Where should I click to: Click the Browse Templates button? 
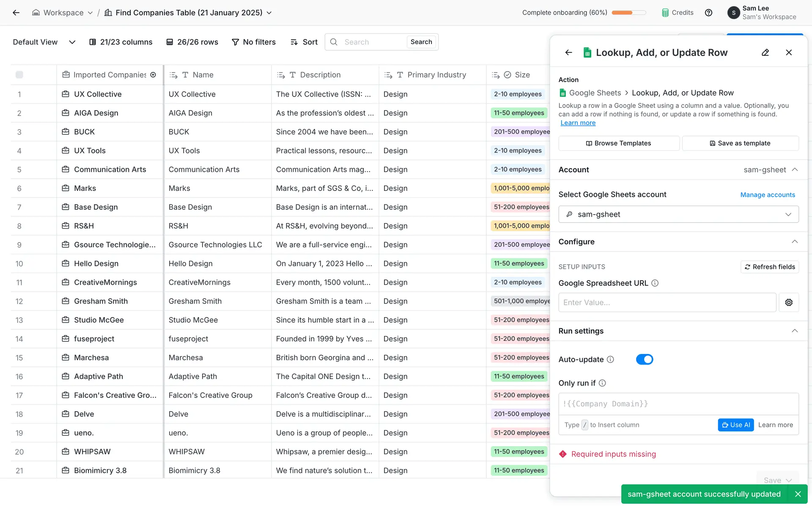[618, 143]
